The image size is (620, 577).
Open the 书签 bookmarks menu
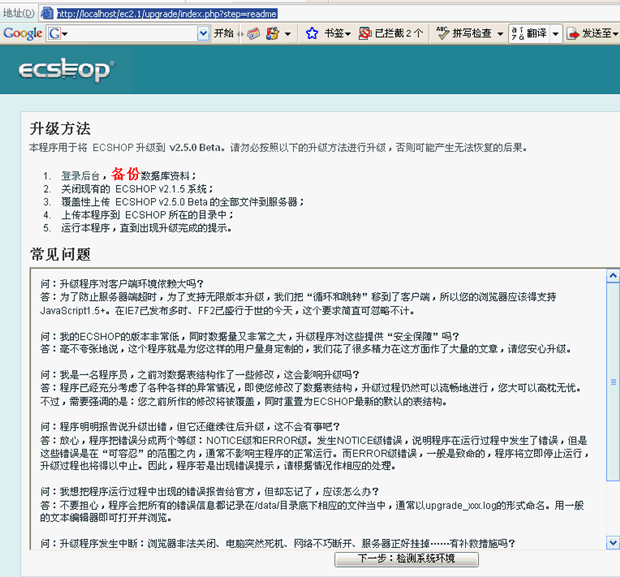(337, 34)
